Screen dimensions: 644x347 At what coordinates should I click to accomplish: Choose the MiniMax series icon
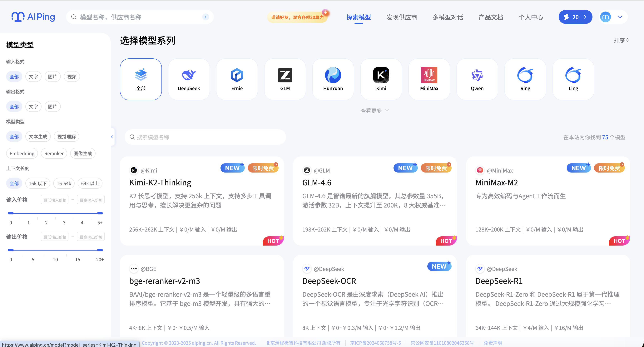(429, 75)
